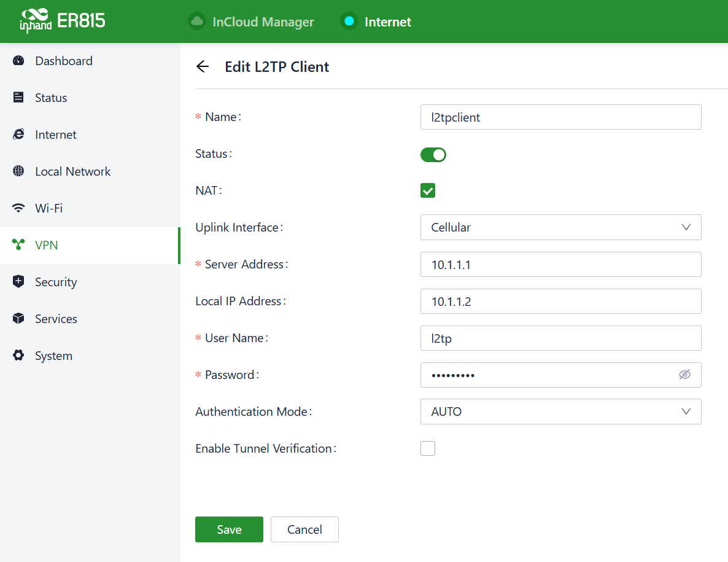Save the L2TP client settings
The image size is (728, 562).
(229, 529)
